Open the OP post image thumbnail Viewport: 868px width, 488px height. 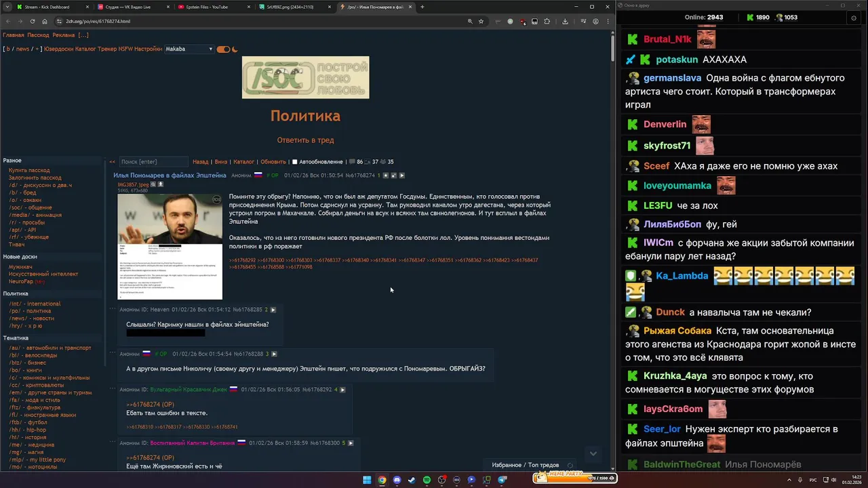170,247
